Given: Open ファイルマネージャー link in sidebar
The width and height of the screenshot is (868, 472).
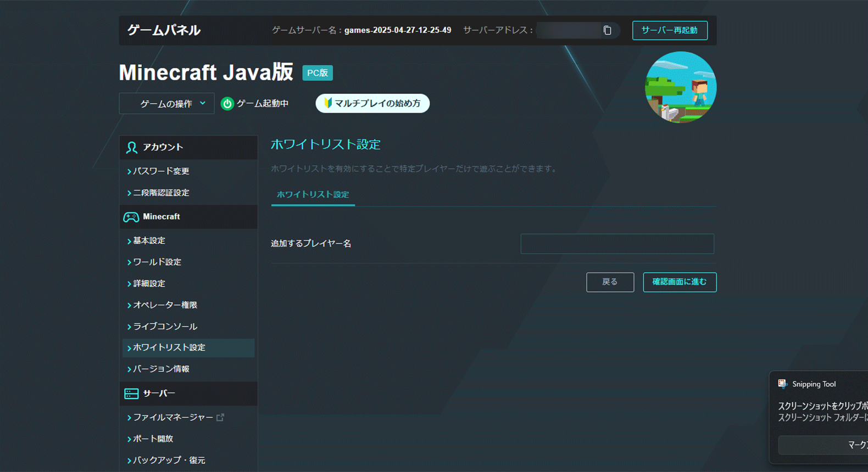Looking at the screenshot, I should coord(173,417).
